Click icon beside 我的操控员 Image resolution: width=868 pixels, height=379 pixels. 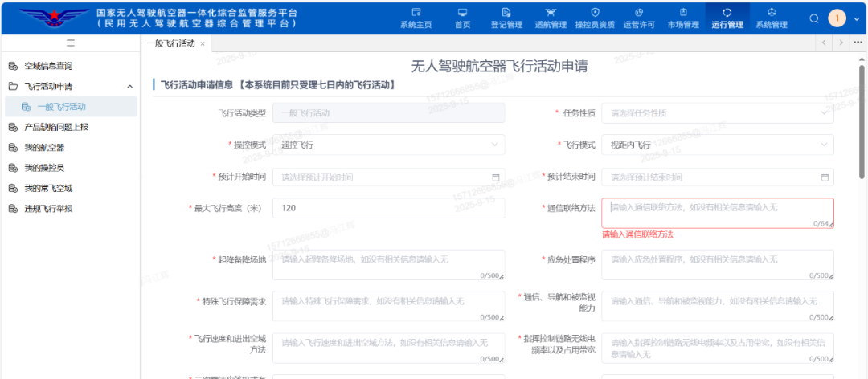pos(13,168)
